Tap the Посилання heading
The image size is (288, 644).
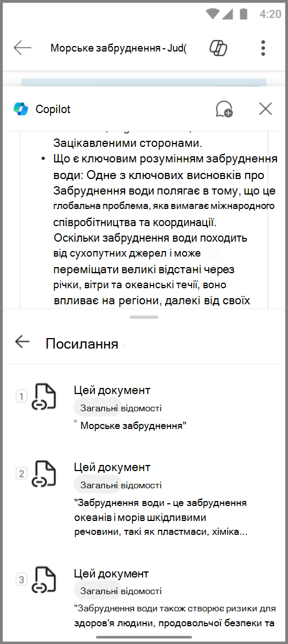click(x=82, y=344)
